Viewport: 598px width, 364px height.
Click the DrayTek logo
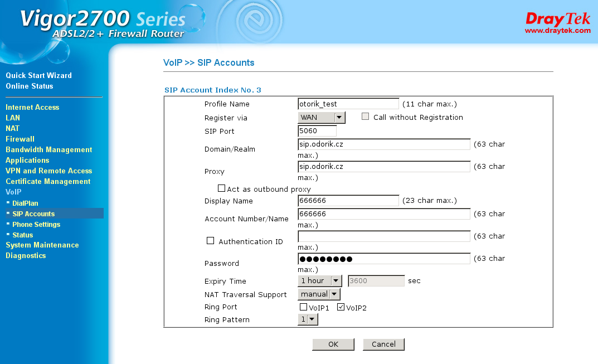(x=557, y=18)
